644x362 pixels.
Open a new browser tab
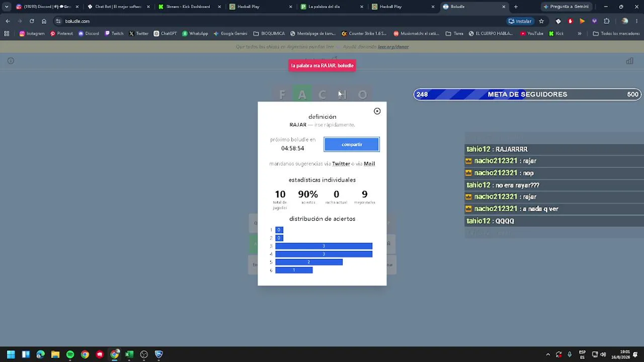[516, 7]
